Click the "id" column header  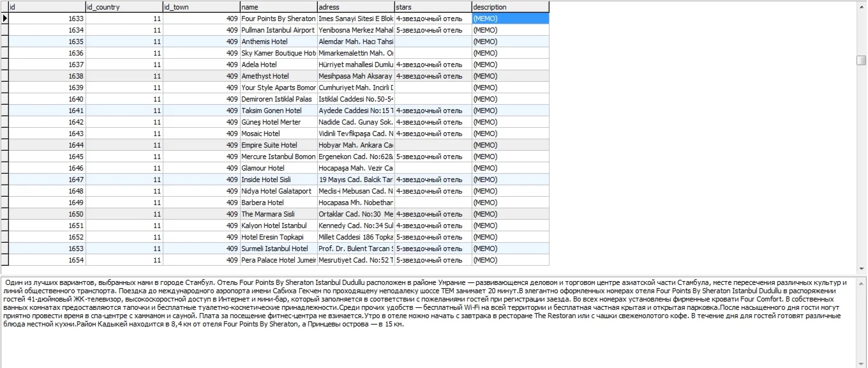pos(47,7)
